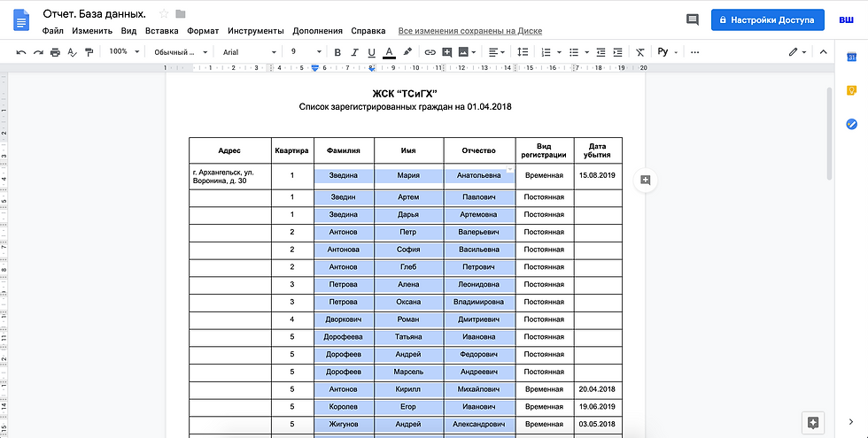Open the Google Docs home icon
This screenshot has height=438, width=868.
21,21
